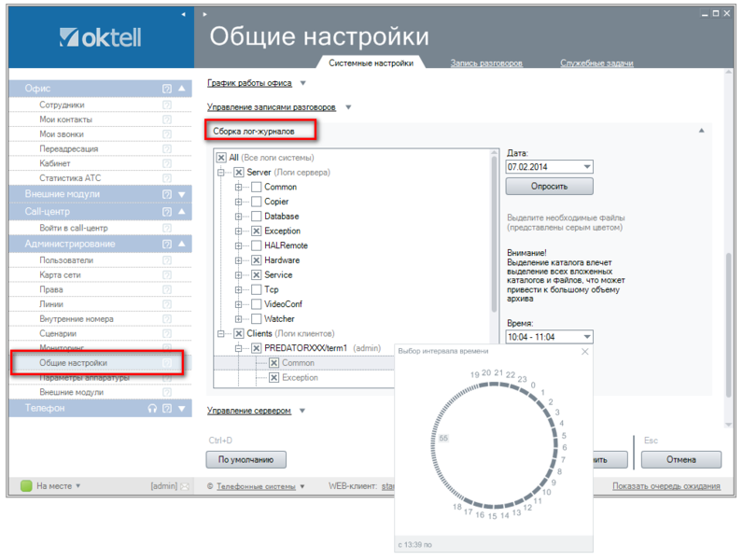
Task: Switch to Запись разговоров tab
Action: [486, 63]
